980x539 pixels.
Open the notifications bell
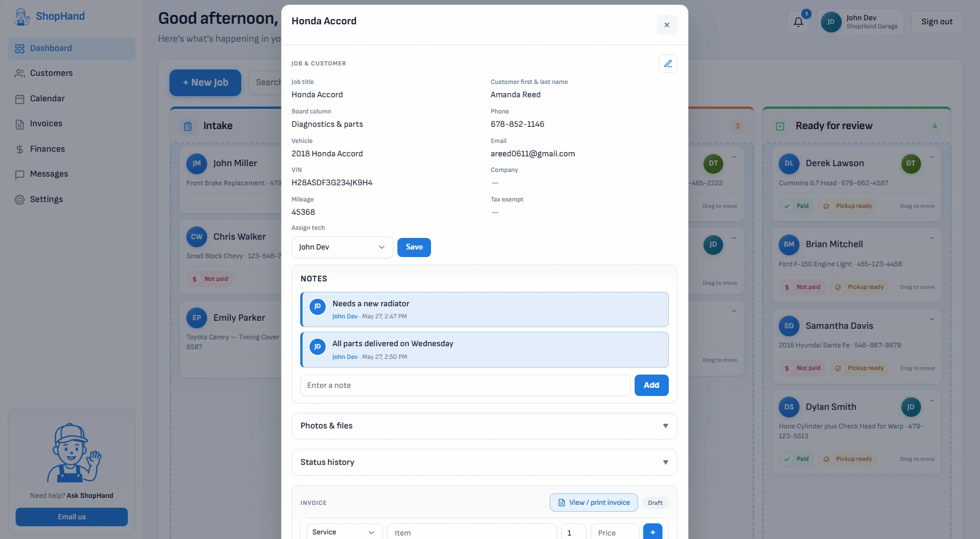click(x=798, y=22)
